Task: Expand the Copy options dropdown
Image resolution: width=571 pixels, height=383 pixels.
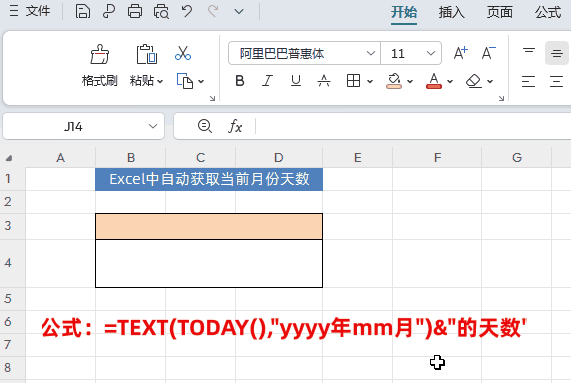Action: click(201, 82)
